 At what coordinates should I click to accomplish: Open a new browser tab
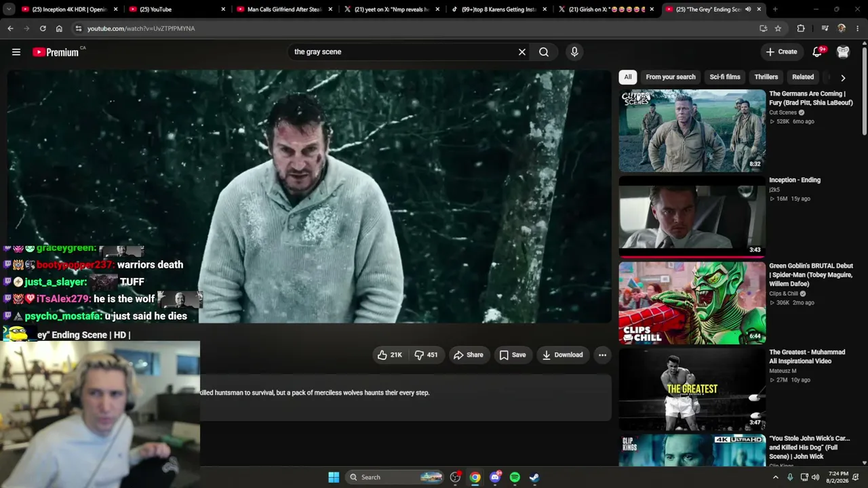tap(775, 9)
